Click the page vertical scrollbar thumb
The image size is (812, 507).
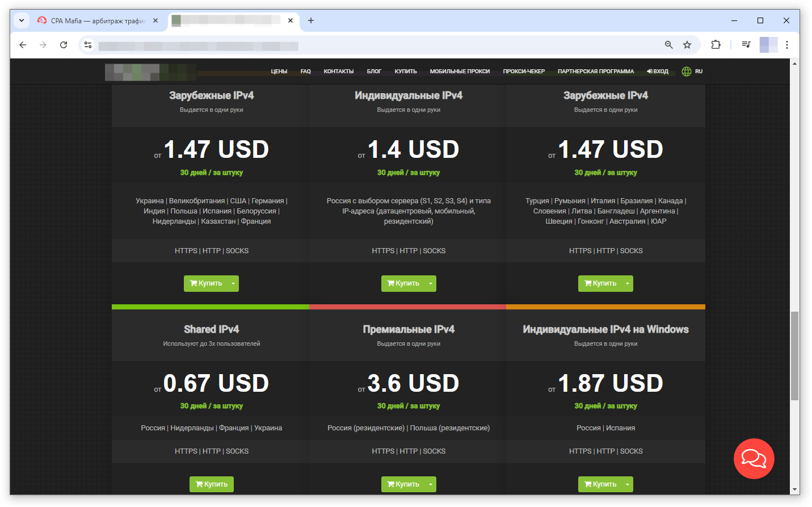point(794,356)
